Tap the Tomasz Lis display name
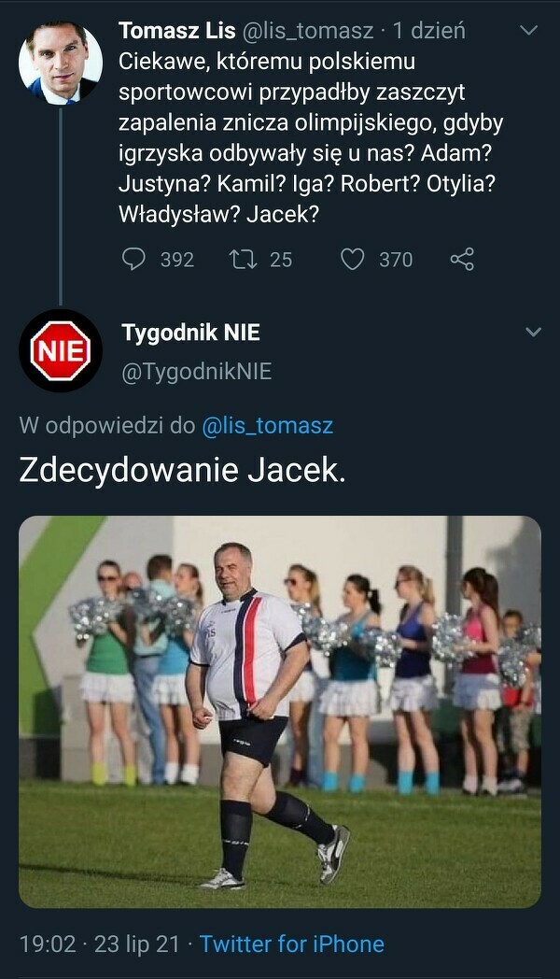This screenshot has width=560, height=979. point(177,30)
